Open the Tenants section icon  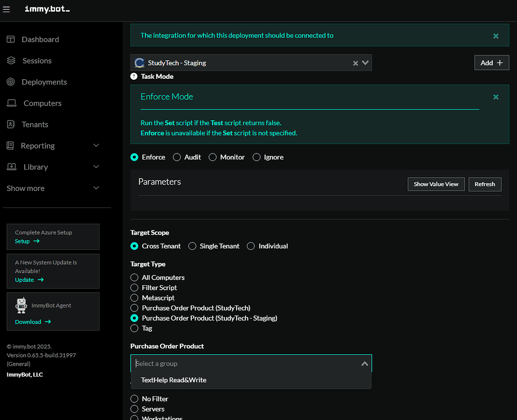pos(11,124)
